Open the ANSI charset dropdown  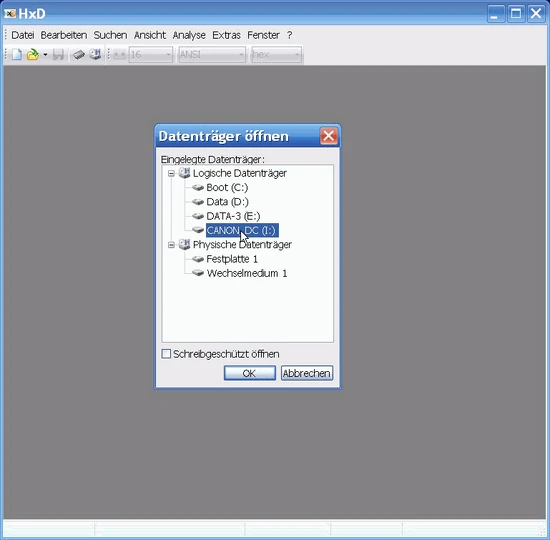coord(212,55)
